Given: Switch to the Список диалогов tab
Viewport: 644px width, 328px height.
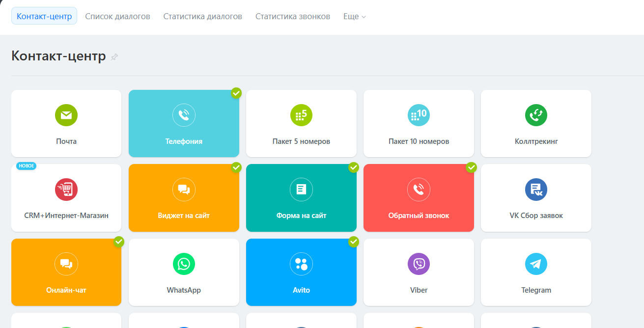Looking at the screenshot, I should (117, 16).
